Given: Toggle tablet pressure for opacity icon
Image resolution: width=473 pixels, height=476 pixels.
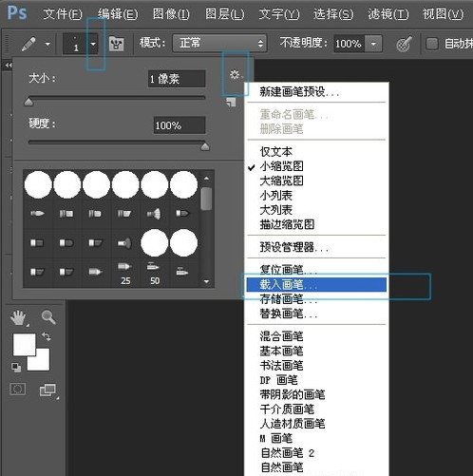Looking at the screenshot, I should pos(404,44).
